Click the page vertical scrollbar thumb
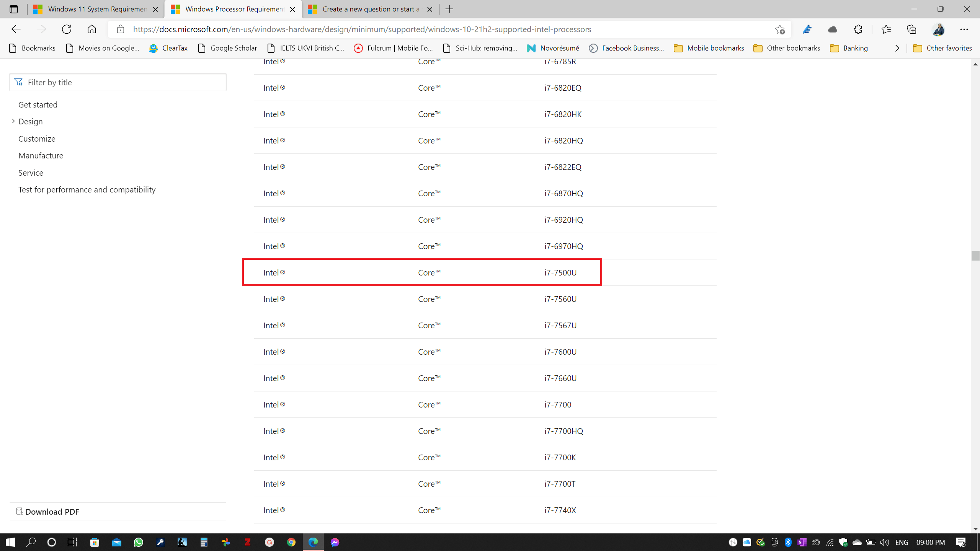 975,255
